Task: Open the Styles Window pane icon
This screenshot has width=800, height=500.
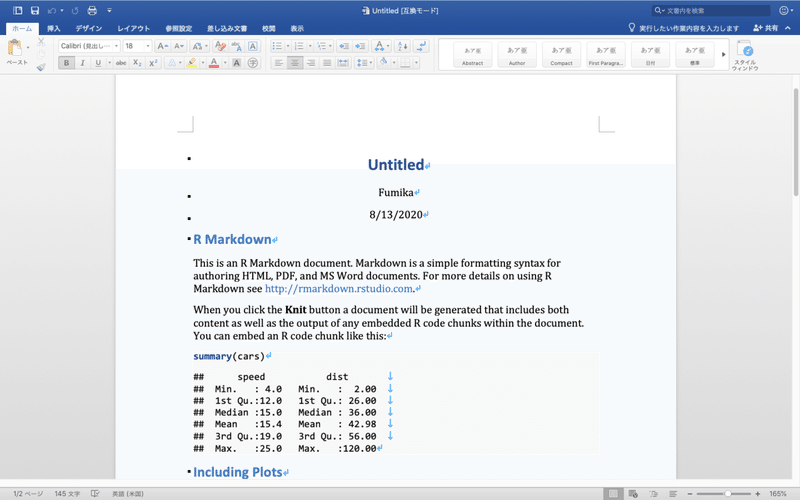Action: tap(745, 55)
